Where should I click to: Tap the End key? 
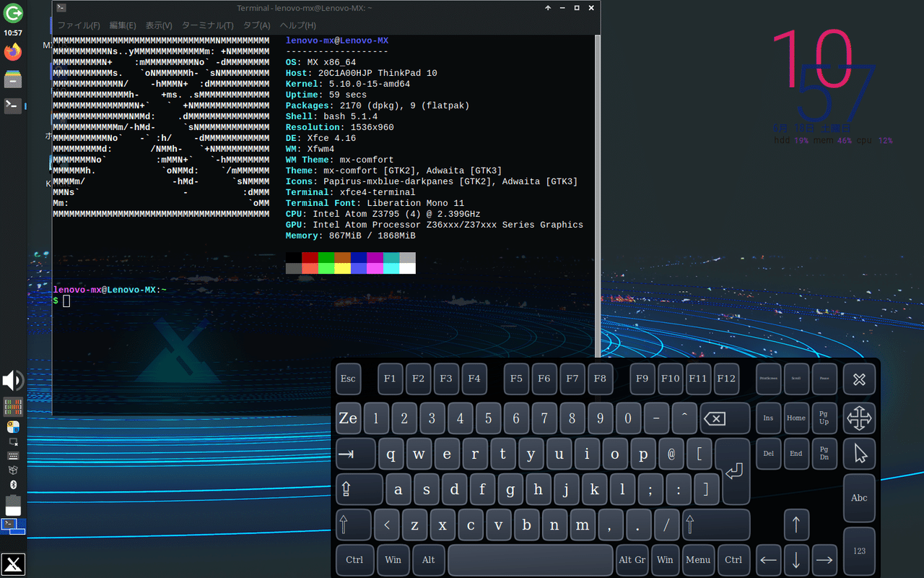[796, 453]
